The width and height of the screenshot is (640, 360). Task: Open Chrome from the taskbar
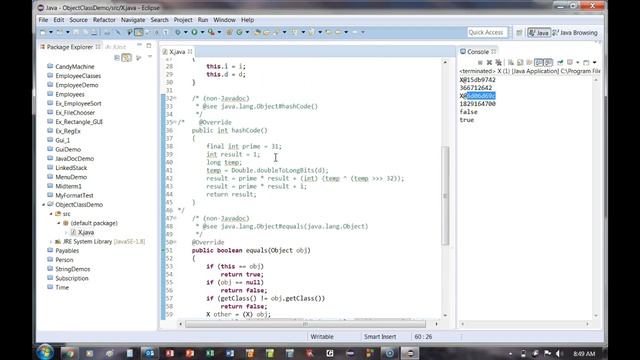tap(69, 353)
